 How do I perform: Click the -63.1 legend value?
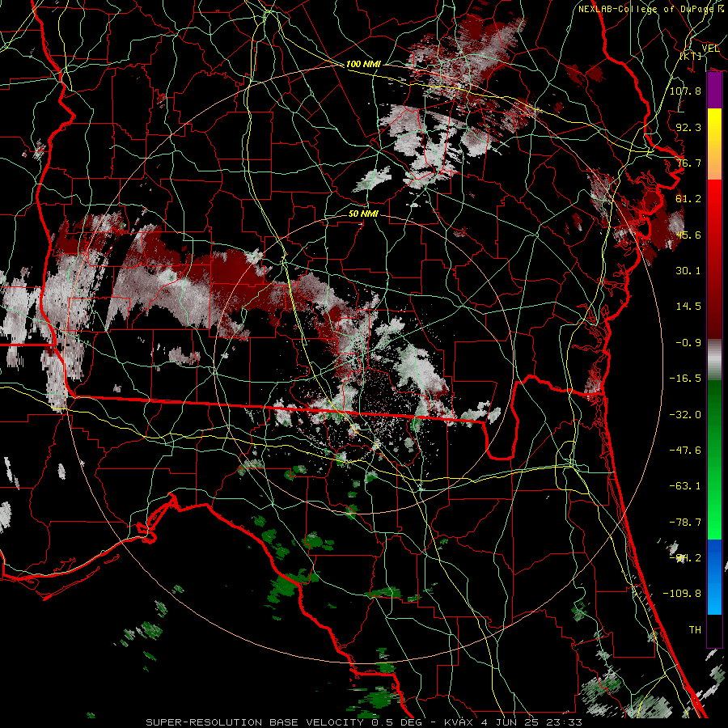click(685, 486)
